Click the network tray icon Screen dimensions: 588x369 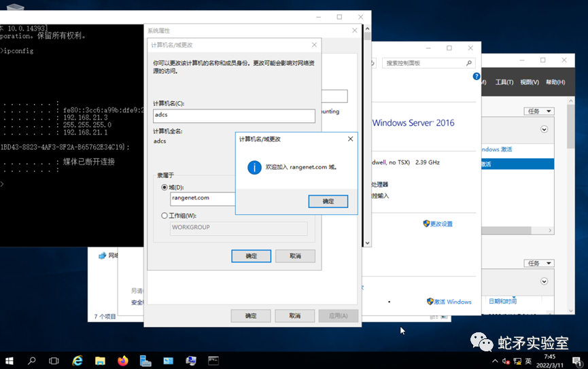[x=517, y=362]
